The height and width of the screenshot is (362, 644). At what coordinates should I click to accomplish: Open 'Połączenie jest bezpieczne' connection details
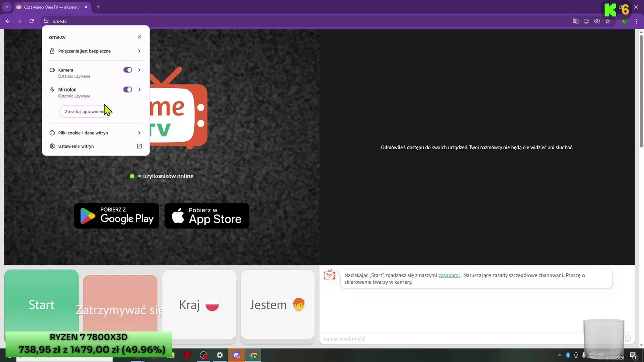click(x=96, y=51)
